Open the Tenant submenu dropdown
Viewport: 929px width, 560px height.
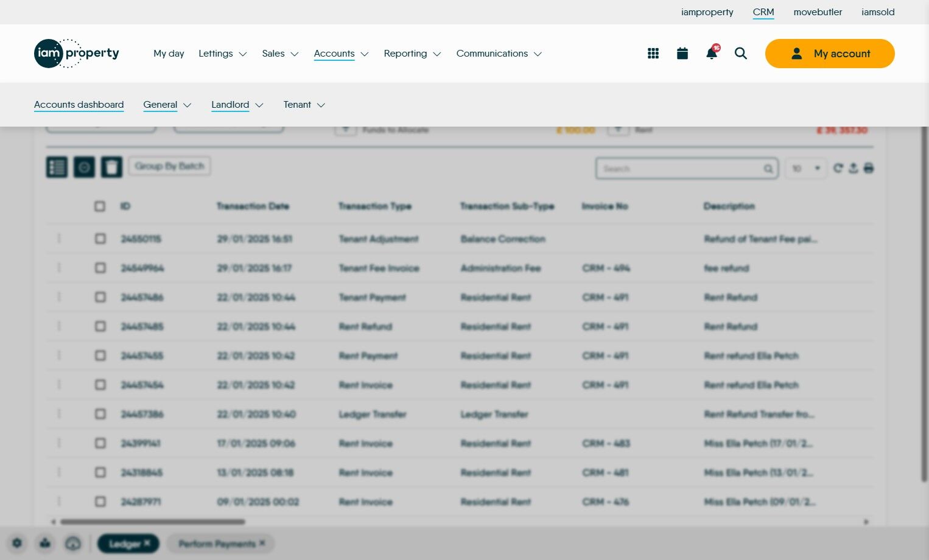[304, 105]
